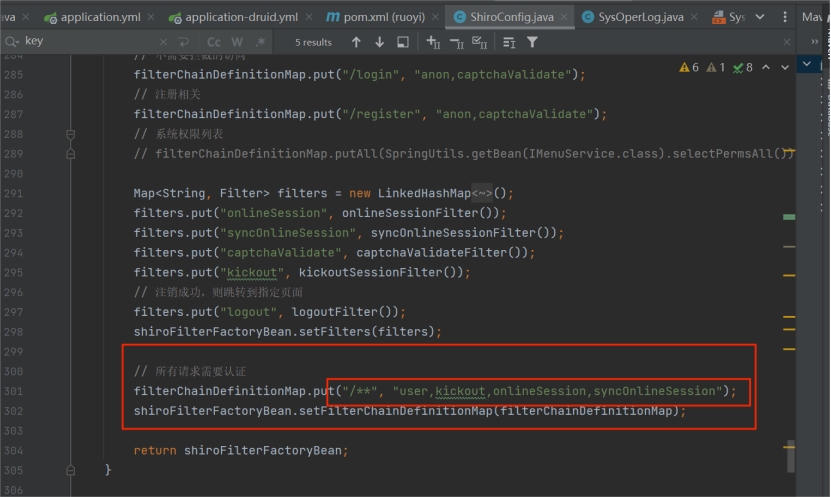The image size is (831, 497).
Task: Click select all occurrences icon
Action: (479, 42)
